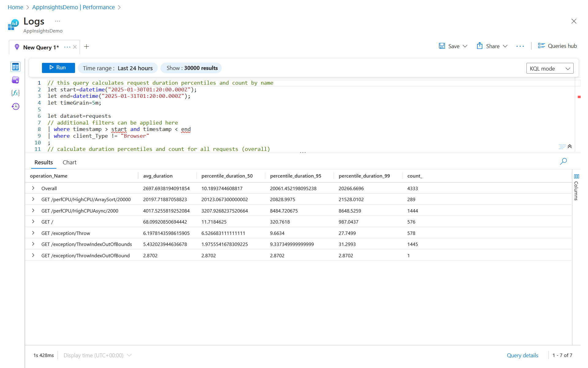Switch to the Chart tab
588x368 pixels.
[70, 163]
